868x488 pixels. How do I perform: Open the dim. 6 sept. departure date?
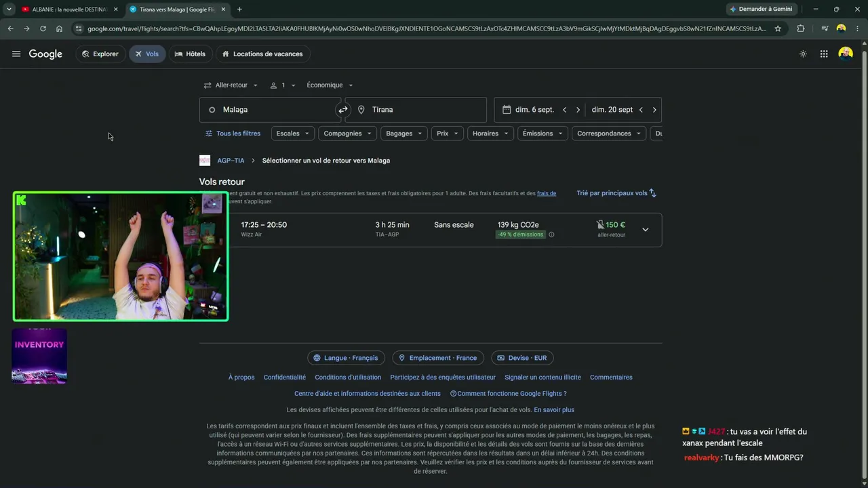pos(534,110)
